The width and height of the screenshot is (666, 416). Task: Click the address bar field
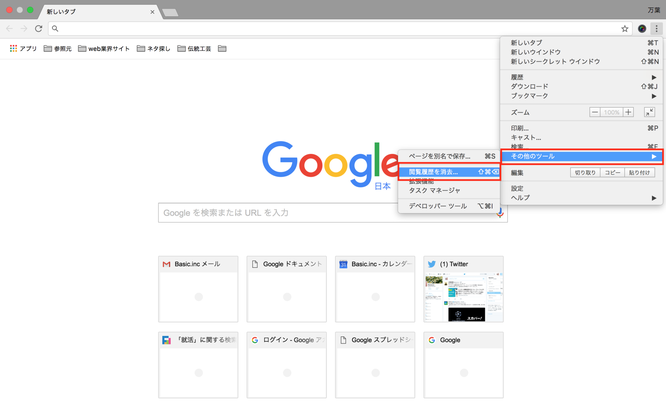coord(340,28)
